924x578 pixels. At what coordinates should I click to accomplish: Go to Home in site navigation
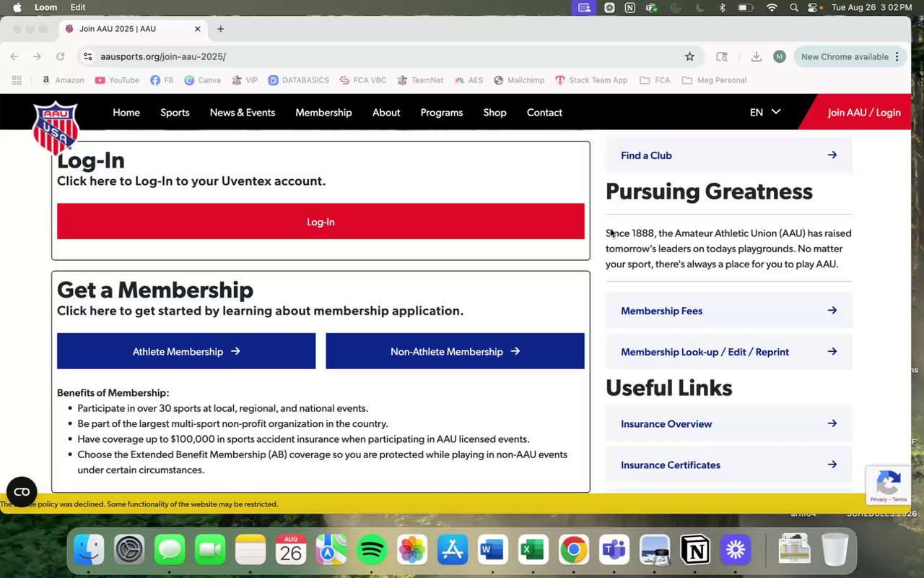point(126,112)
